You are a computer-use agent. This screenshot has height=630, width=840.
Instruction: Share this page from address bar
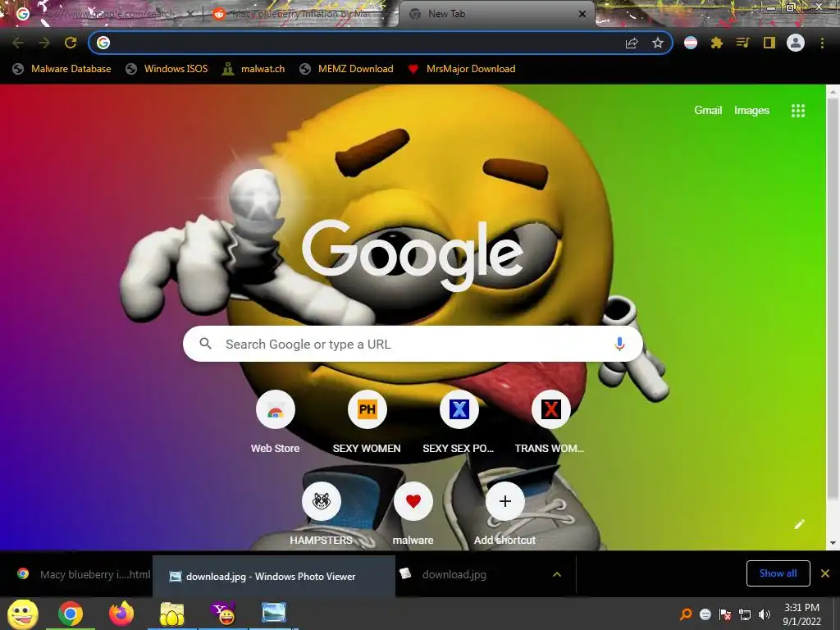(632, 43)
